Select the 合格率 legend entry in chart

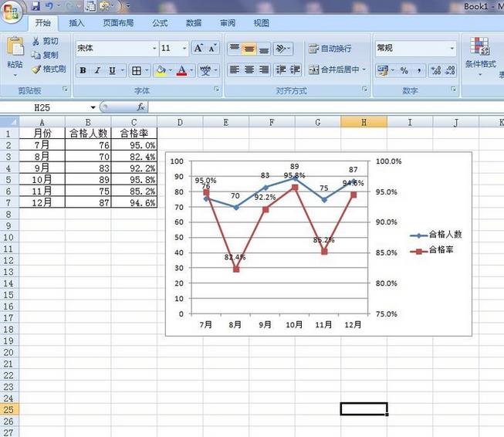431,250
